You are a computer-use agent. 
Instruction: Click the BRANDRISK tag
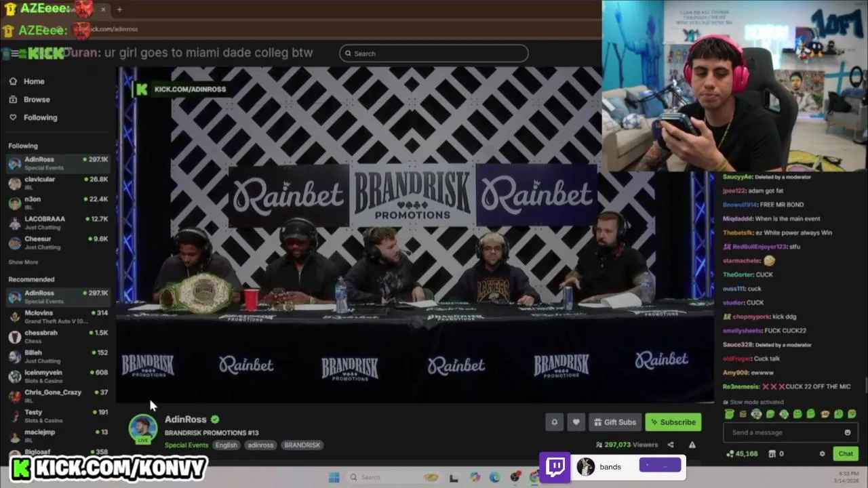tap(302, 445)
